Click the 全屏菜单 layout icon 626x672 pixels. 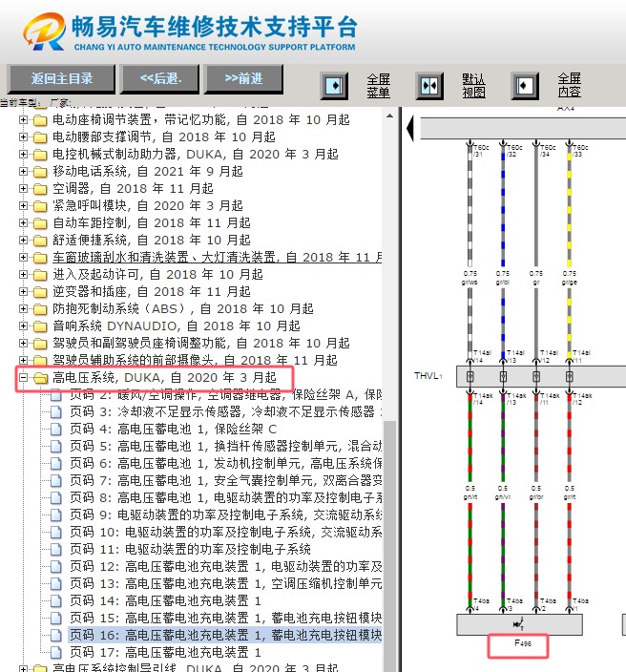coord(334,86)
